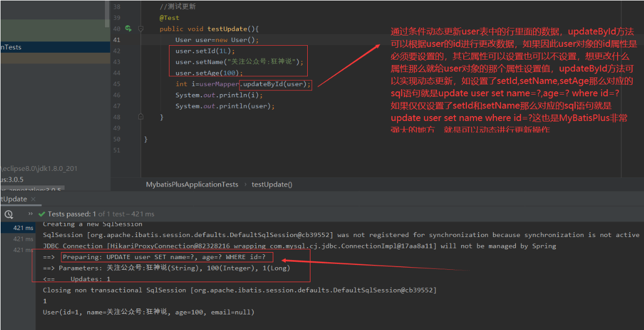The height and width of the screenshot is (330, 644).
Task: Select the highlighted nTests item in the sidebar
Action: point(10,47)
